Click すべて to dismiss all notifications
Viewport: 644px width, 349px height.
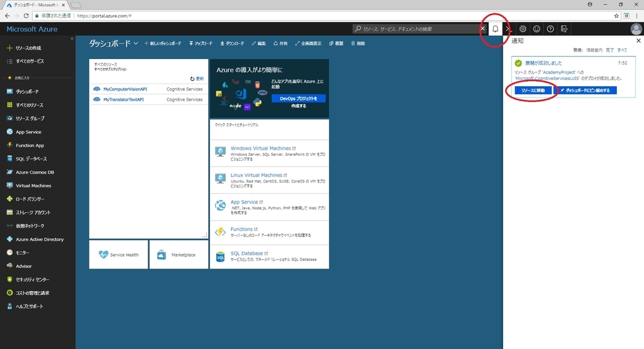pyautogui.click(x=622, y=50)
